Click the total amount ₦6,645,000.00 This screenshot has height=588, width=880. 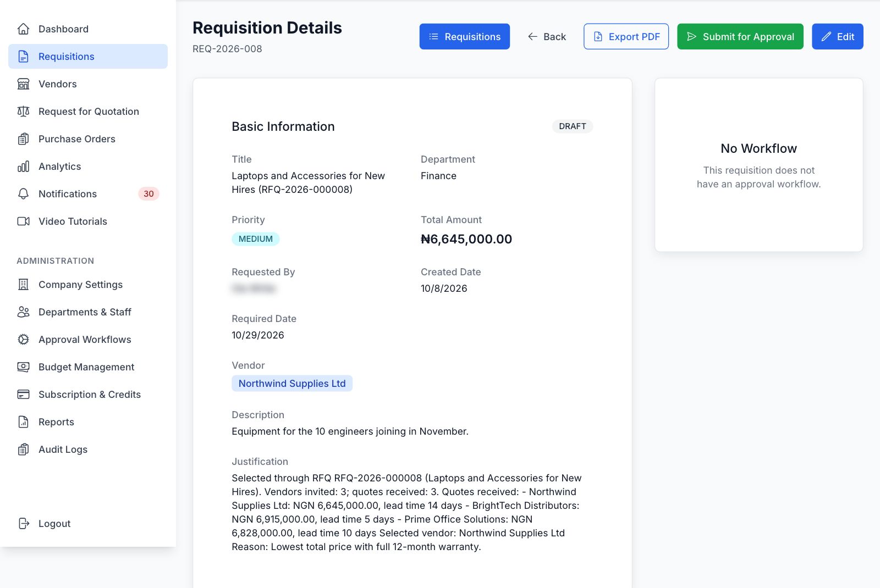[466, 239]
